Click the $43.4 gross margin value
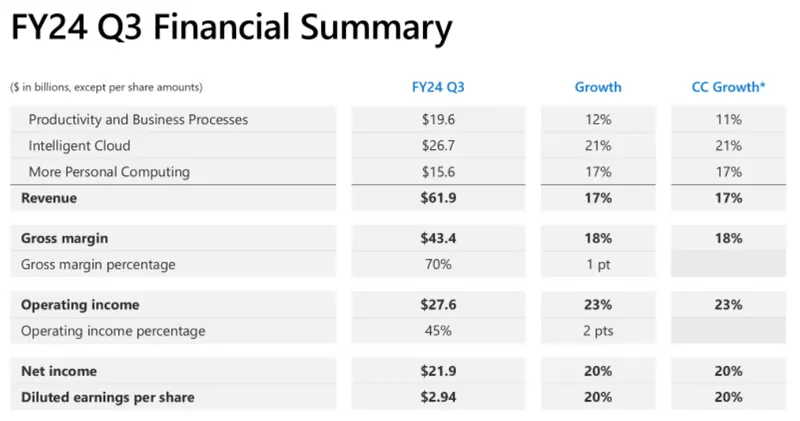800x421 pixels. pyautogui.click(x=438, y=239)
